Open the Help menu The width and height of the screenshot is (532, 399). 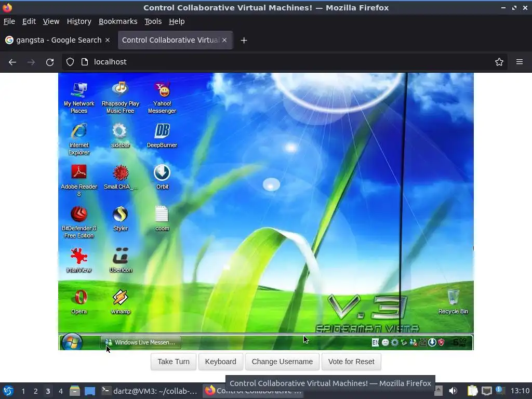pos(177,21)
